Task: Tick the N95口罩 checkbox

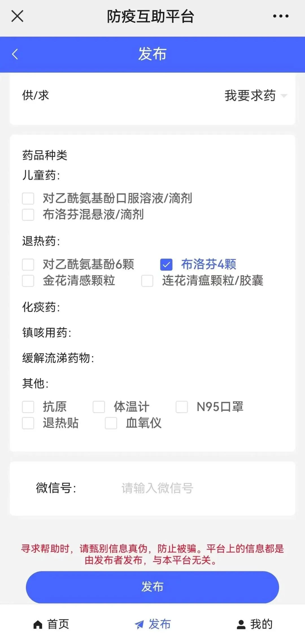Action: pos(182,407)
